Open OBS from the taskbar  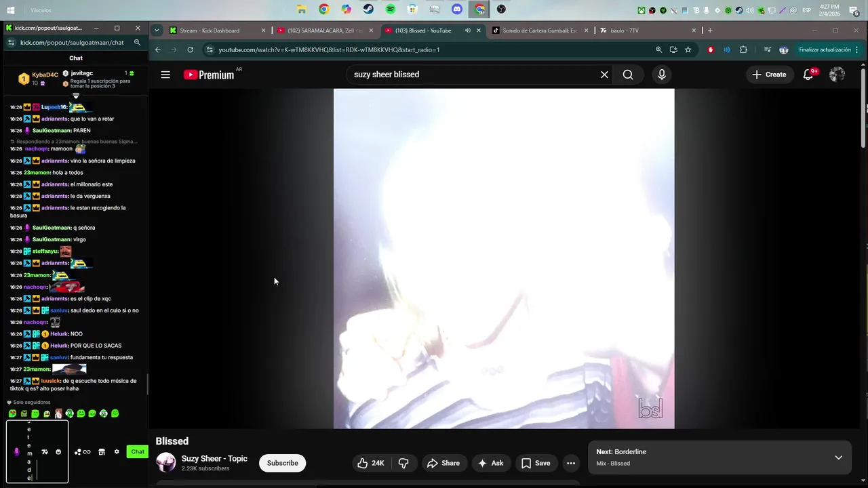coord(501,9)
